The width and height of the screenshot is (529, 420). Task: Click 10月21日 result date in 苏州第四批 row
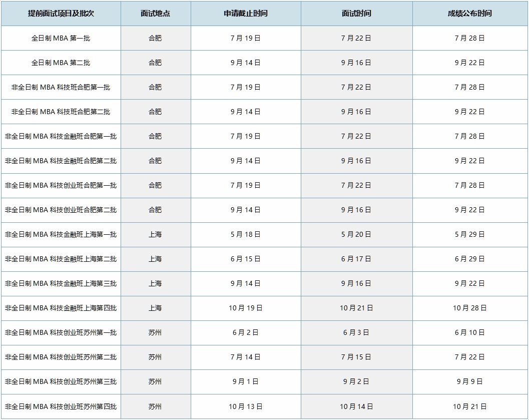(469, 406)
